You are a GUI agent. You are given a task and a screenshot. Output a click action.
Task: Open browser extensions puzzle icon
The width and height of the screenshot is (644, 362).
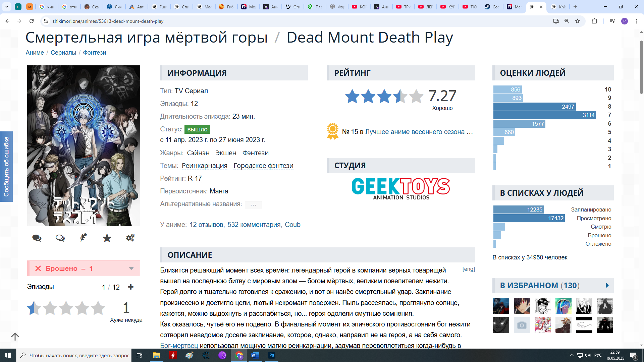[x=594, y=21]
